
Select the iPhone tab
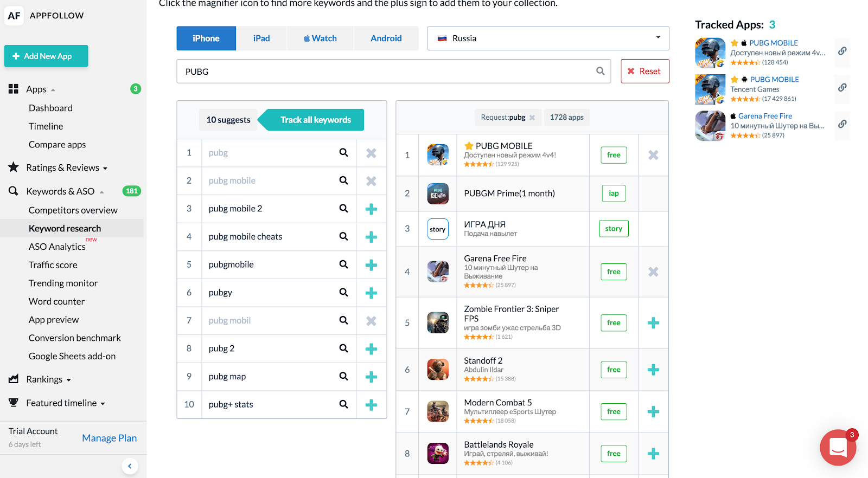(206, 38)
